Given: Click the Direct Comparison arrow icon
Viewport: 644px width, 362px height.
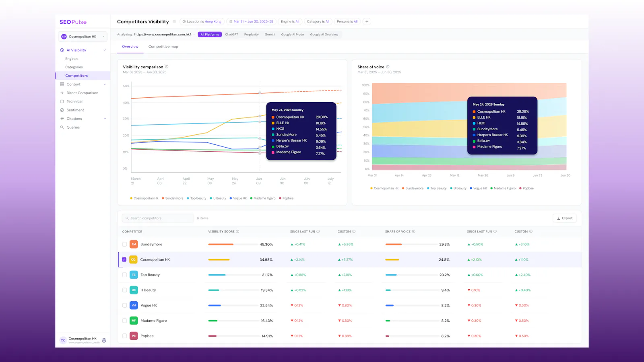Looking at the screenshot, I should 62,93.
